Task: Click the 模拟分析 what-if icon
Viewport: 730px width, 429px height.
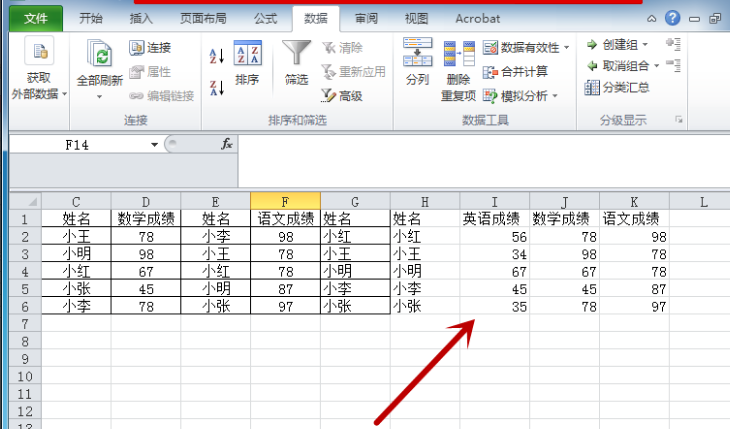Action: click(491, 96)
